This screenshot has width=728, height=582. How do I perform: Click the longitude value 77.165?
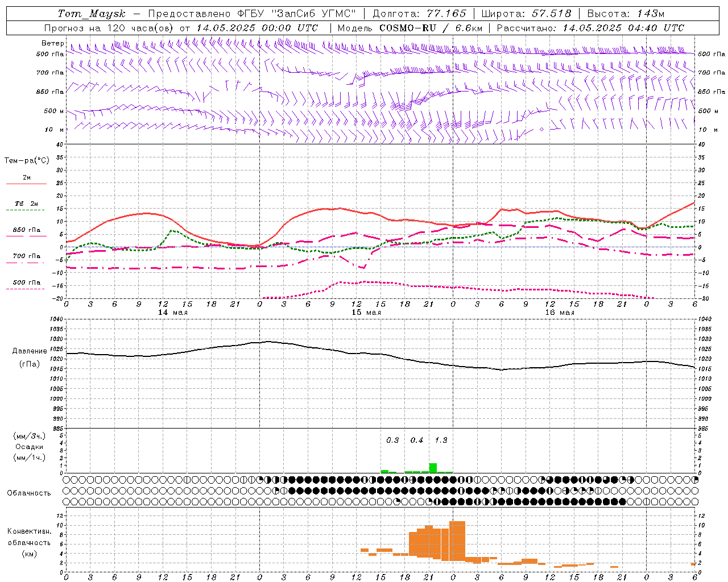coord(446,14)
